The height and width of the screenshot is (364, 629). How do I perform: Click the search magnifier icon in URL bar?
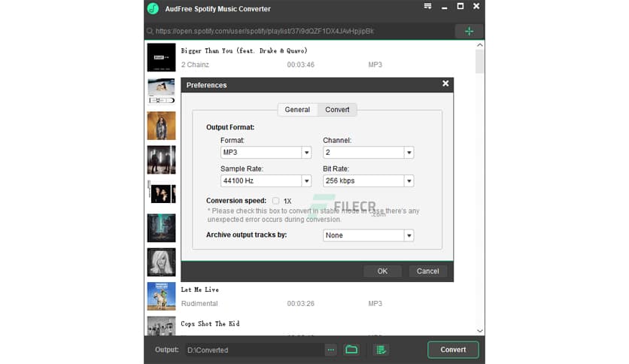pyautogui.click(x=150, y=32)
